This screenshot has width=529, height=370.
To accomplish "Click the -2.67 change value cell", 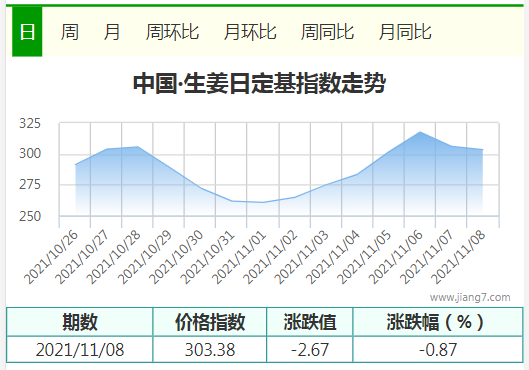I will tap(310, 349).
